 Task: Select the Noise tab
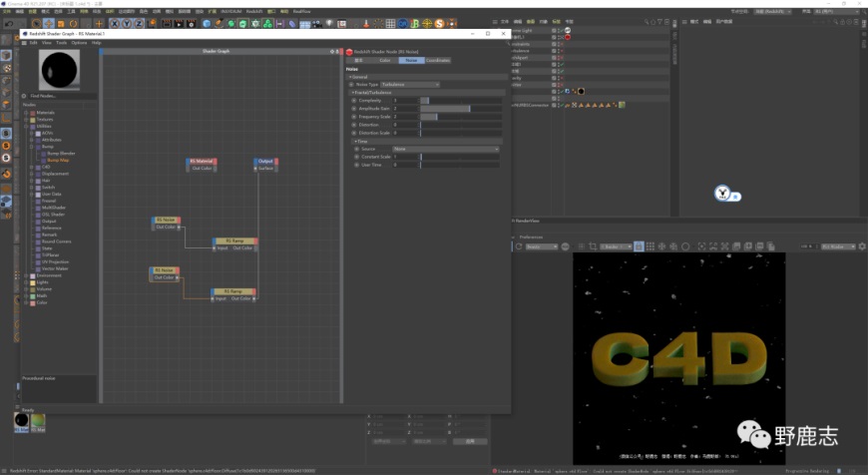pyautogui.click(x=411, y=60)
